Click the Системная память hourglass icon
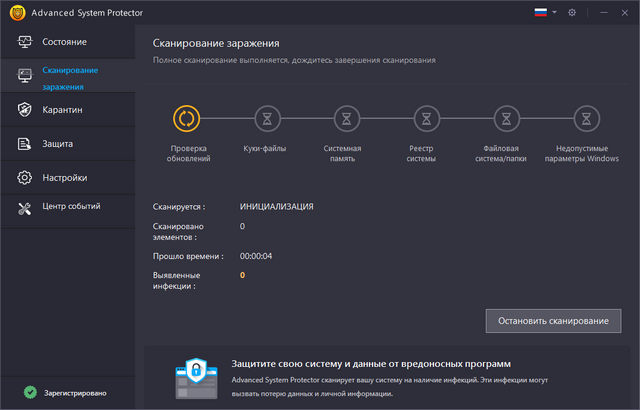This screenshot has height=410, width=640. pos(344,119)
